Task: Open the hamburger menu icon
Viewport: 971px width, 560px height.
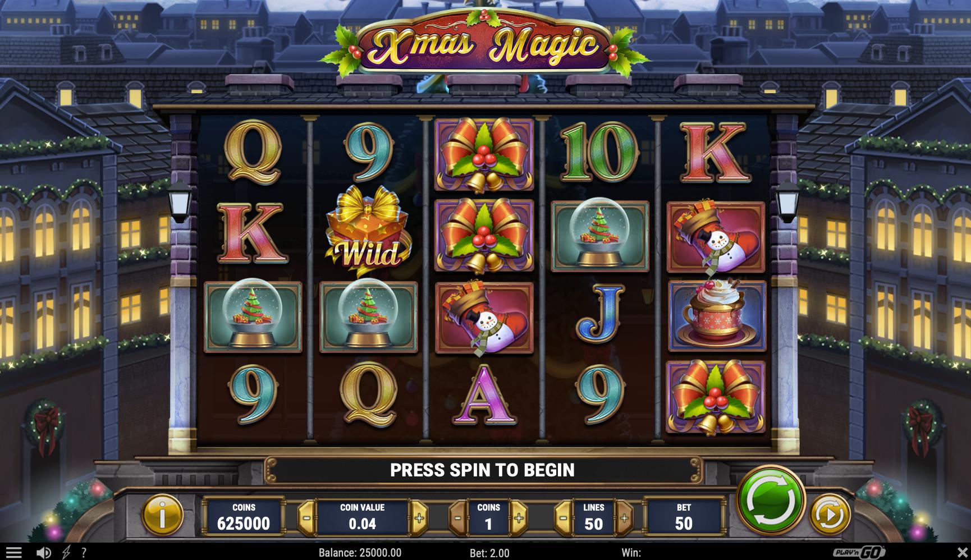Action: [x=13, y=553]
